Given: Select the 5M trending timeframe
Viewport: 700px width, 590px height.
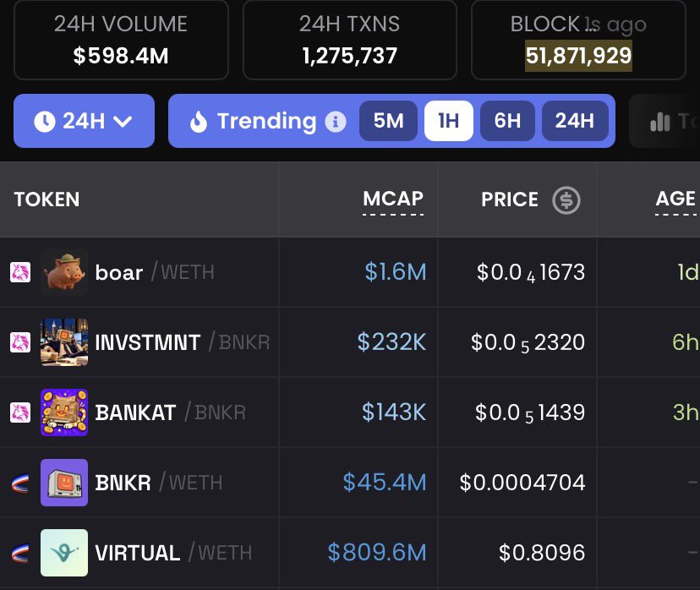Looking at the screenshot, I should 388,121.
